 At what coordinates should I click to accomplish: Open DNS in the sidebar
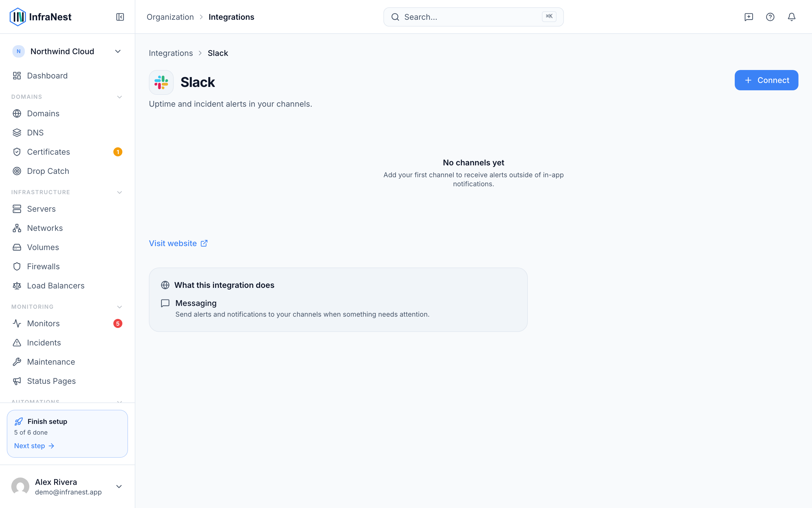67,133
